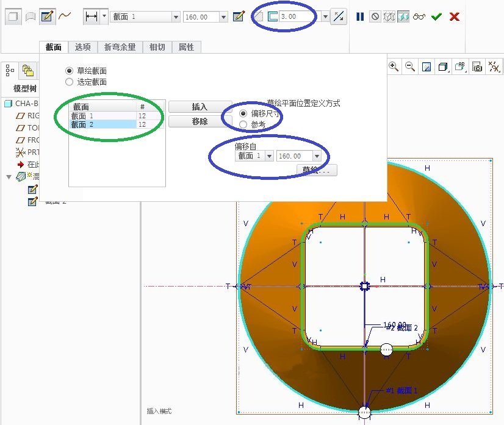Image resolution: width=504 pixels, height=425 pixels.
Task: Click the #1 截面 1 label in the viewport
Action: coord(401,391)
